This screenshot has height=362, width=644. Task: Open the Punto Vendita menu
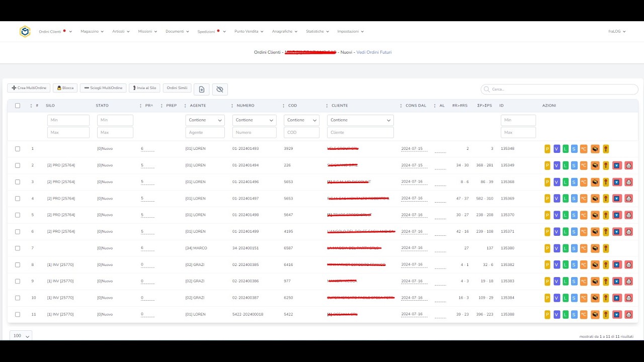tap(249, 31)
